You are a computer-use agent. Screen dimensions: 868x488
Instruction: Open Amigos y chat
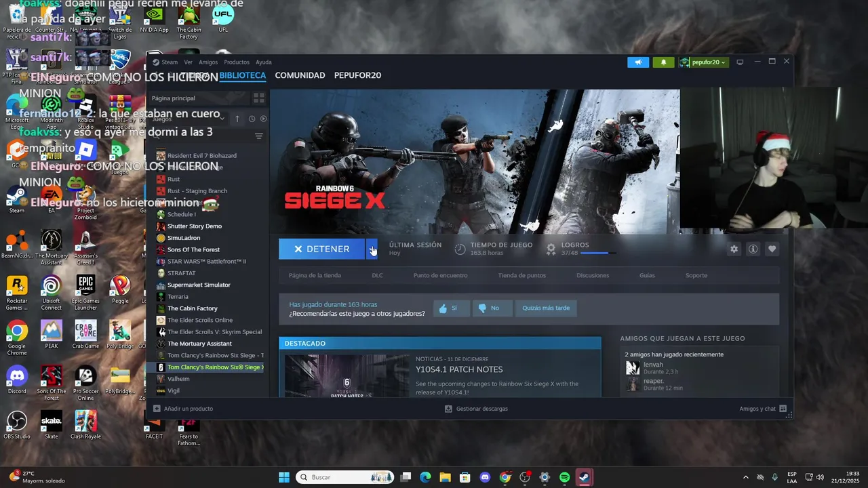pos(763,409)
